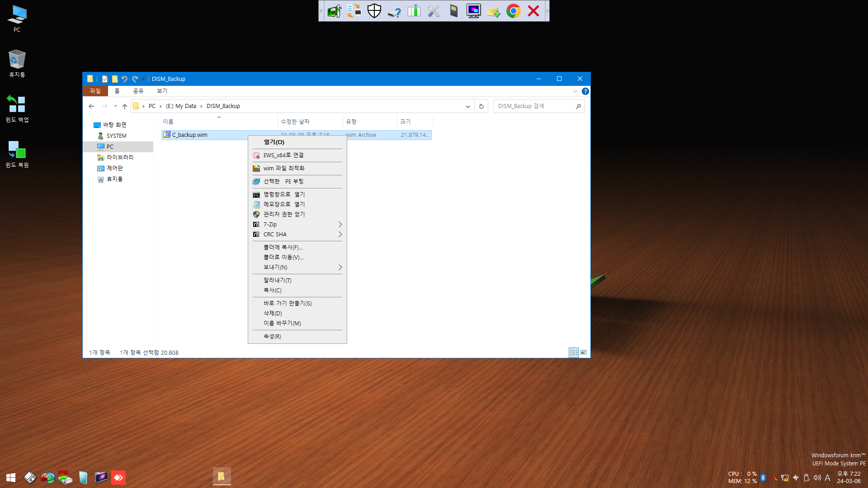Click the red X dock icon
The height and width of the screenshot is (488, 868).
click(533, 11)
